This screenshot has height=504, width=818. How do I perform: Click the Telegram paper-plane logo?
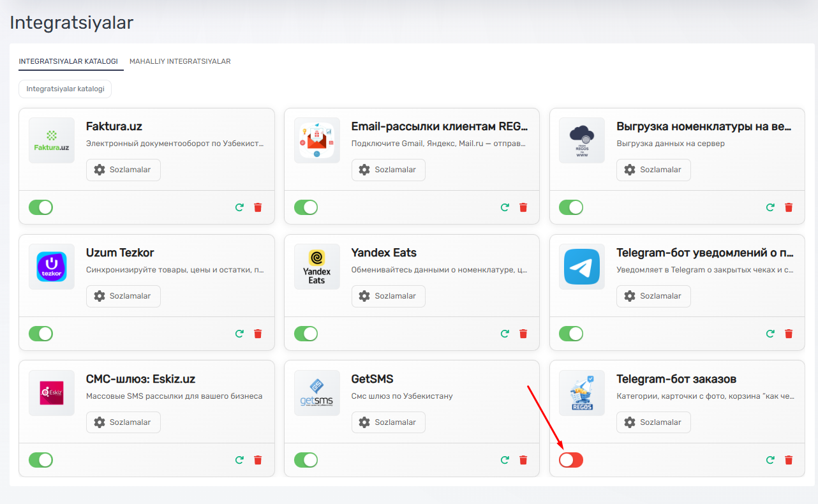coord(581,267)
